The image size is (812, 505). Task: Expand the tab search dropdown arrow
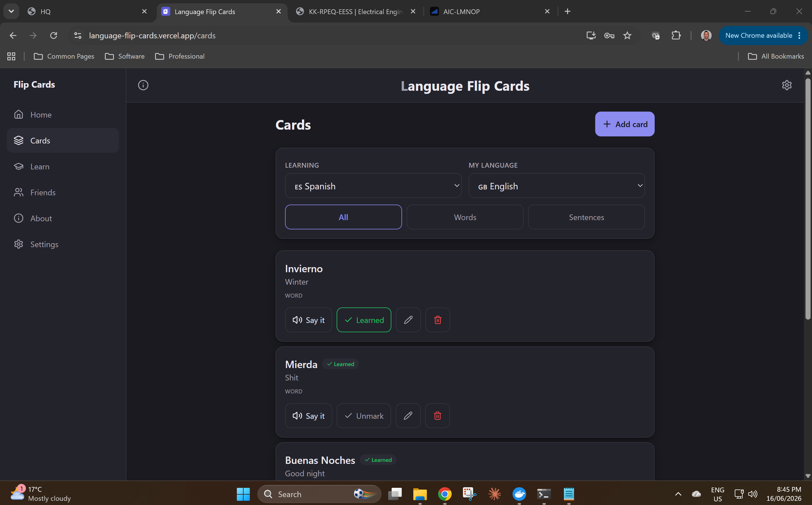[11, 11]
